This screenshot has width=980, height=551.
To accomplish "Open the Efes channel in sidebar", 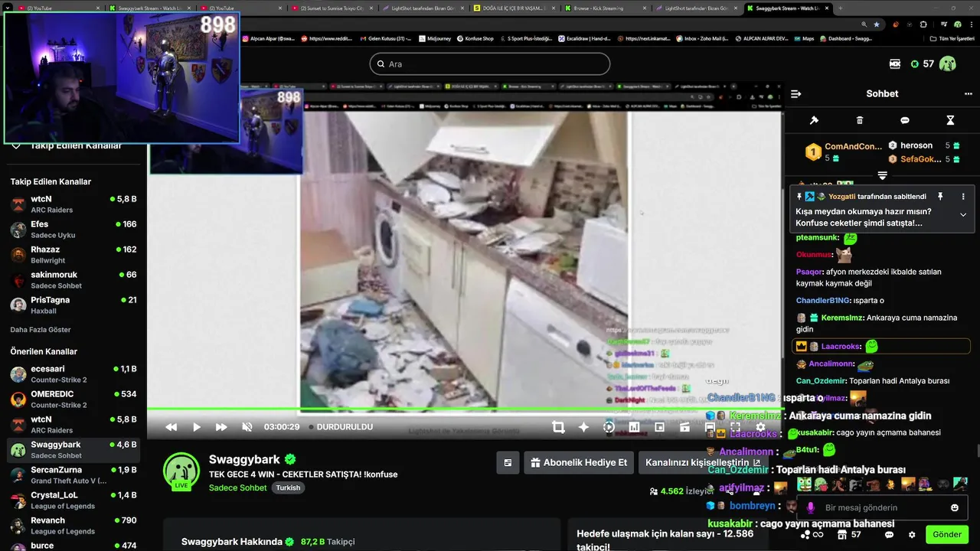I will [73, 230].
